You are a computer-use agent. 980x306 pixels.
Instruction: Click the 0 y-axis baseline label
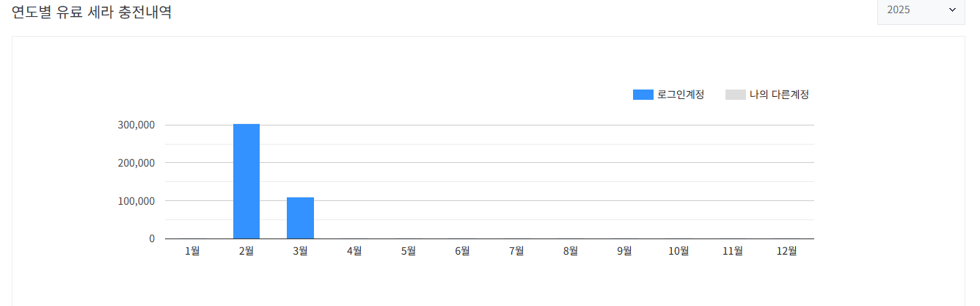coord(152,238)
